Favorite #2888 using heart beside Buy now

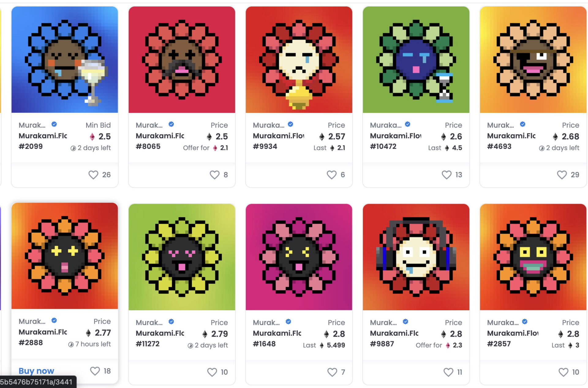pyautogui.click(x=95, y=371)
